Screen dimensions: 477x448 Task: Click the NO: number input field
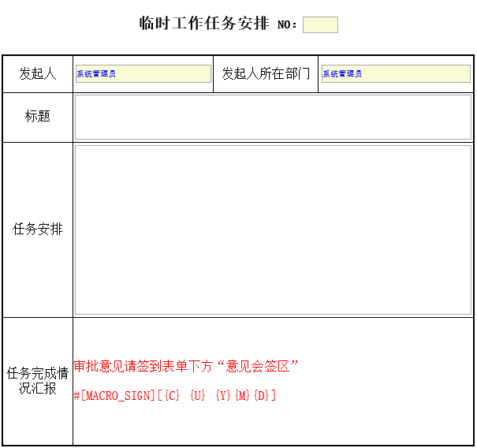click(x=320, y=25)
